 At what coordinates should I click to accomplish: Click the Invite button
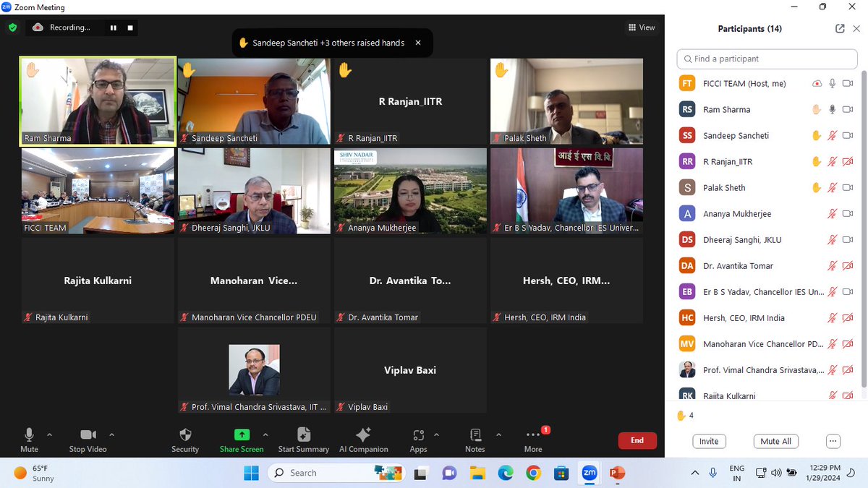coord(709,441)
